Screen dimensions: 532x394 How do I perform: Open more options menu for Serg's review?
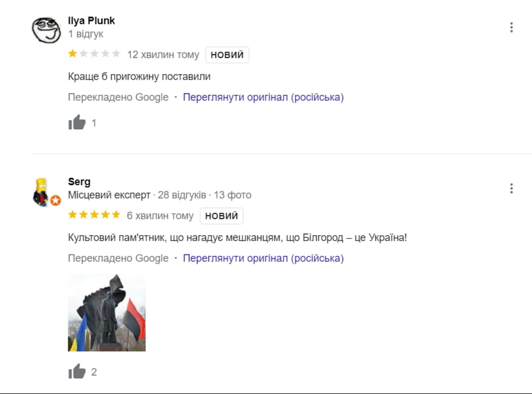(511, 189)
